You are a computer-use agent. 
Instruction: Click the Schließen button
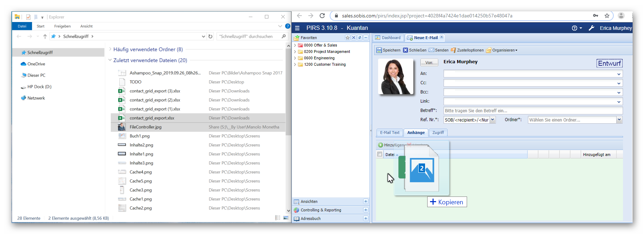pos(415,50)
